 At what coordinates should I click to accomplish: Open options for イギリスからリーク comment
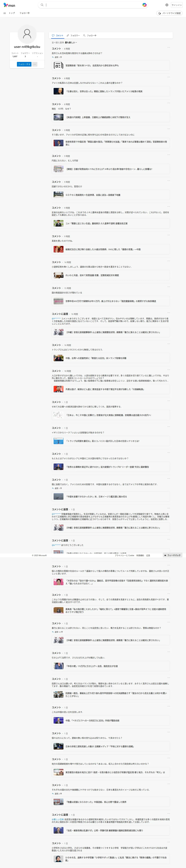click(168, 427)
